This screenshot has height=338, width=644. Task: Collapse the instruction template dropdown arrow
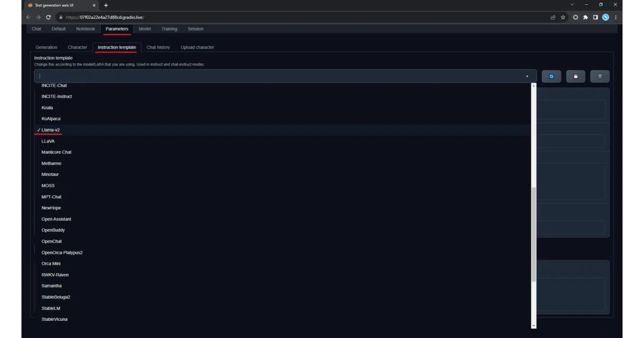[x=527, y=76]
